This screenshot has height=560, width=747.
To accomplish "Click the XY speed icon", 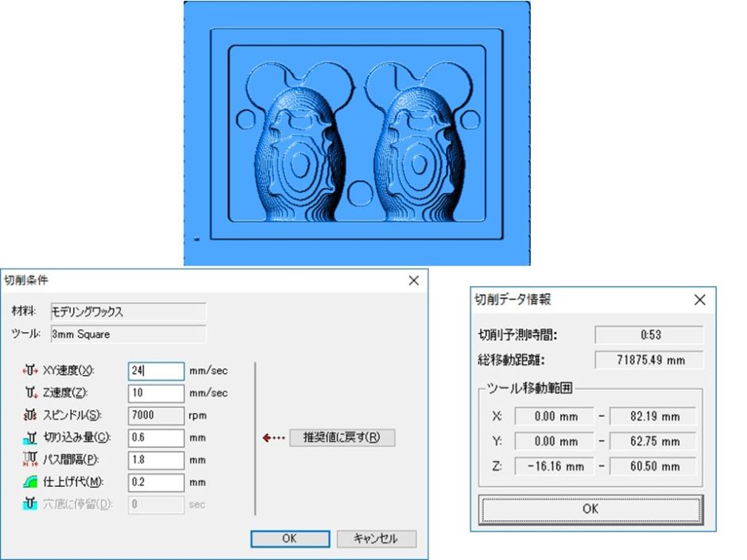I will [30, 370].
